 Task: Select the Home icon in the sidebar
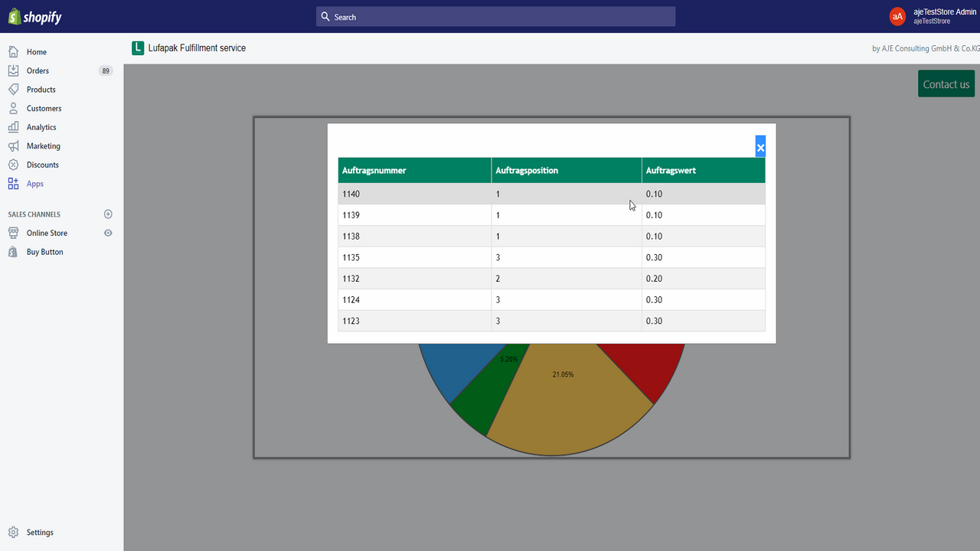[x=15, y=51]
